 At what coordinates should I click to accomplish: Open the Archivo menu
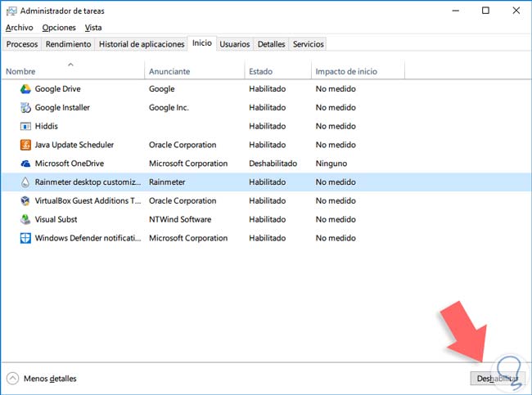click(19, 28)
